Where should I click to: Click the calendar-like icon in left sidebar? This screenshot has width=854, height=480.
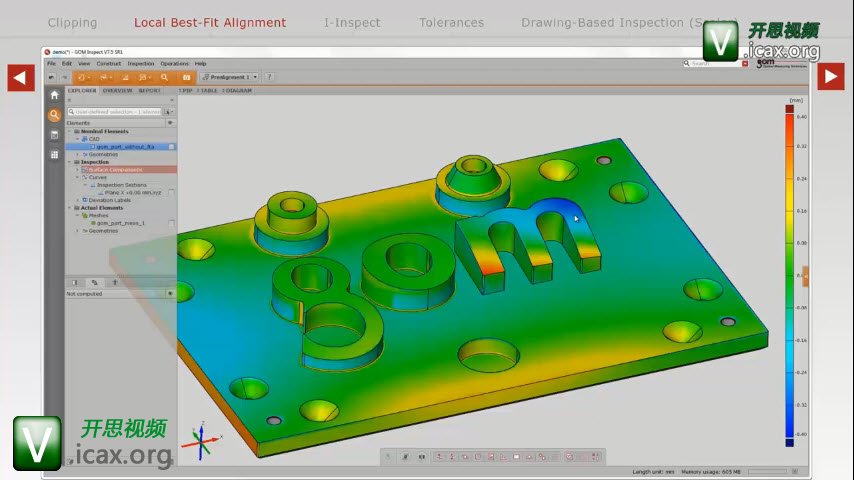[x=54, y=135]
